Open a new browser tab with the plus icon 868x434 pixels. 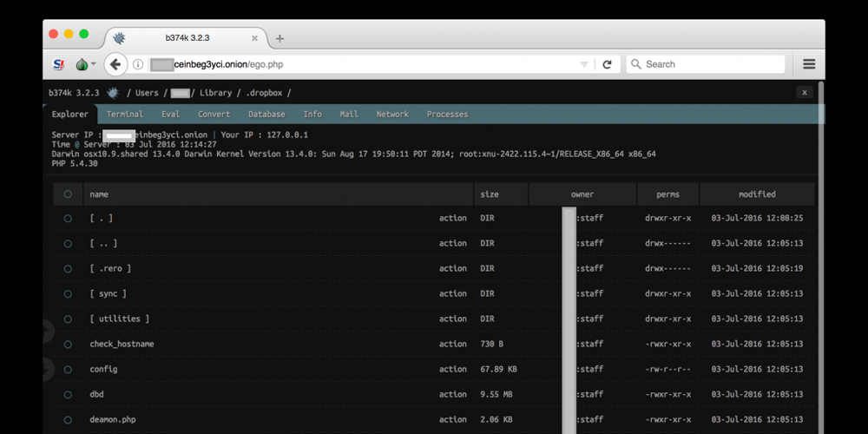[279, 39]
